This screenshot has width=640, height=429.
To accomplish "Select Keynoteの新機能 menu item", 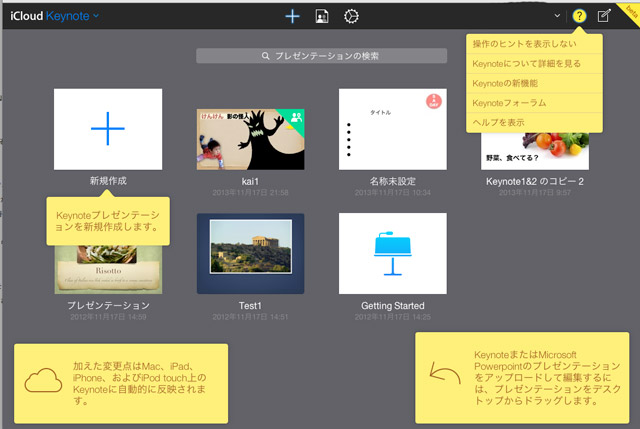I will coord(534,83).
